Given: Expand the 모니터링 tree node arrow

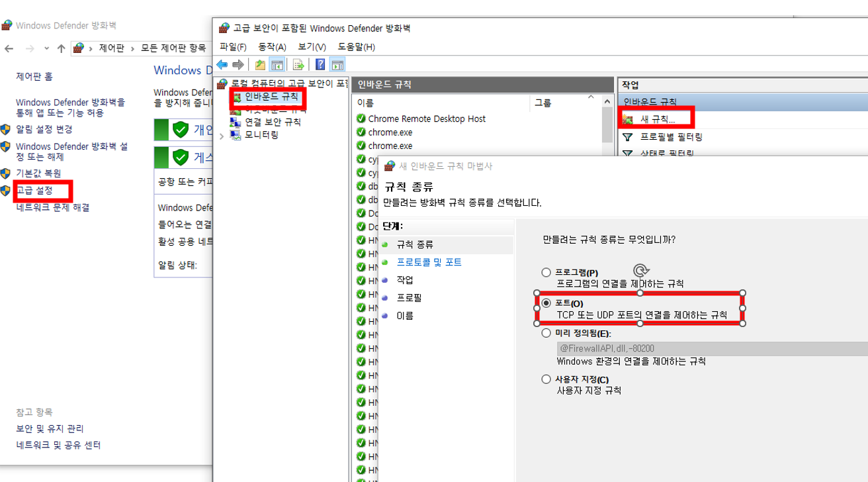Looking at the screenshot, I should [x=222, y=135].
